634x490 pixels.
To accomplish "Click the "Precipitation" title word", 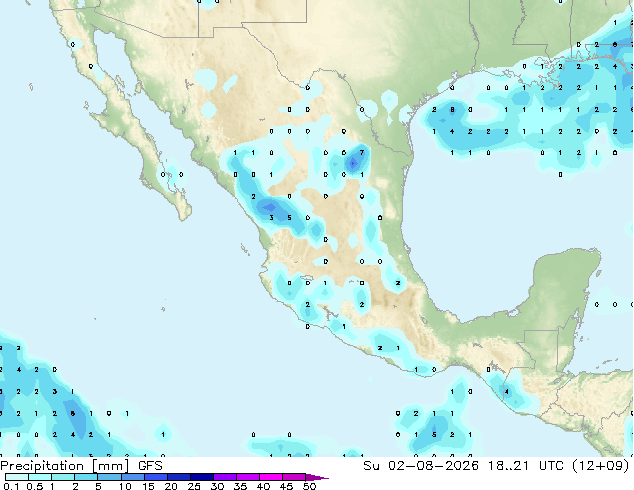I will 42,466.
